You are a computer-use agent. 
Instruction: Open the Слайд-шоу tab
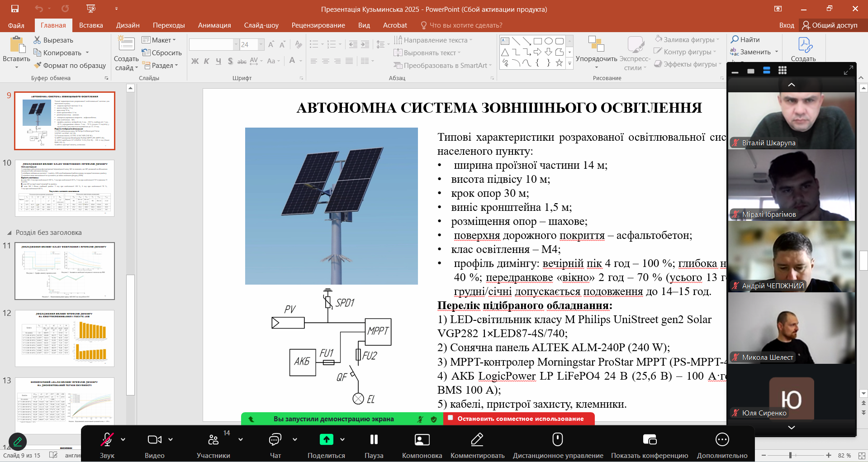(x=261, y=25)
